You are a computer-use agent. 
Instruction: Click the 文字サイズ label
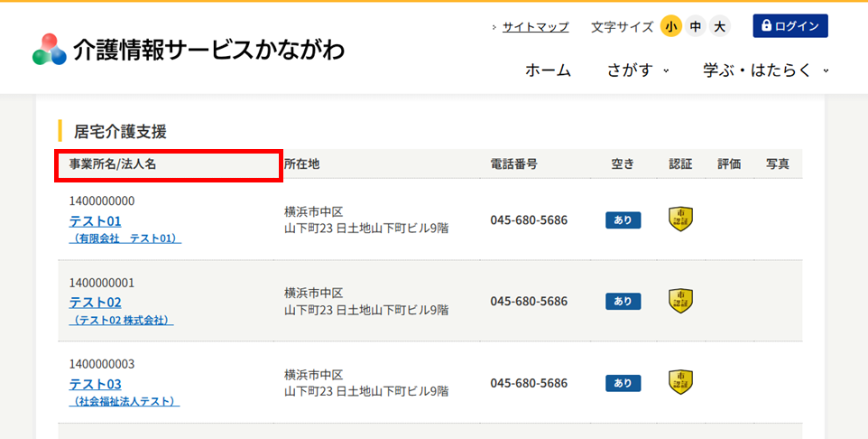[x=623, y=26]
